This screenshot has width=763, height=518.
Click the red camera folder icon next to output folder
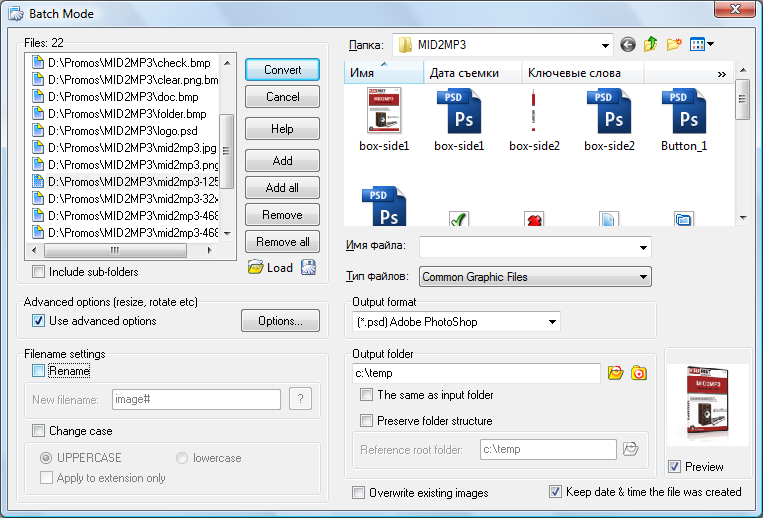tap(639, 373)
